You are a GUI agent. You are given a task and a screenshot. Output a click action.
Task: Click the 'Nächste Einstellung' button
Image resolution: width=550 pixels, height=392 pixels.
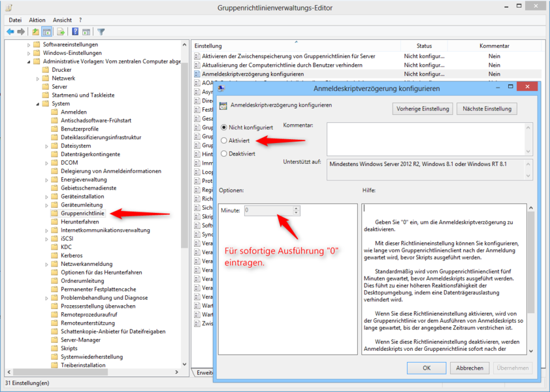click(487, 108)
